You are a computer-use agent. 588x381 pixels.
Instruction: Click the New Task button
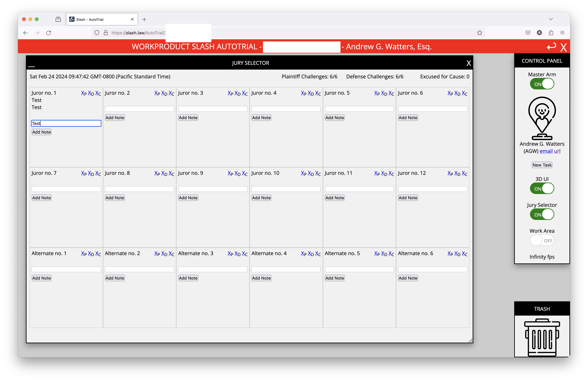[542, 165]
